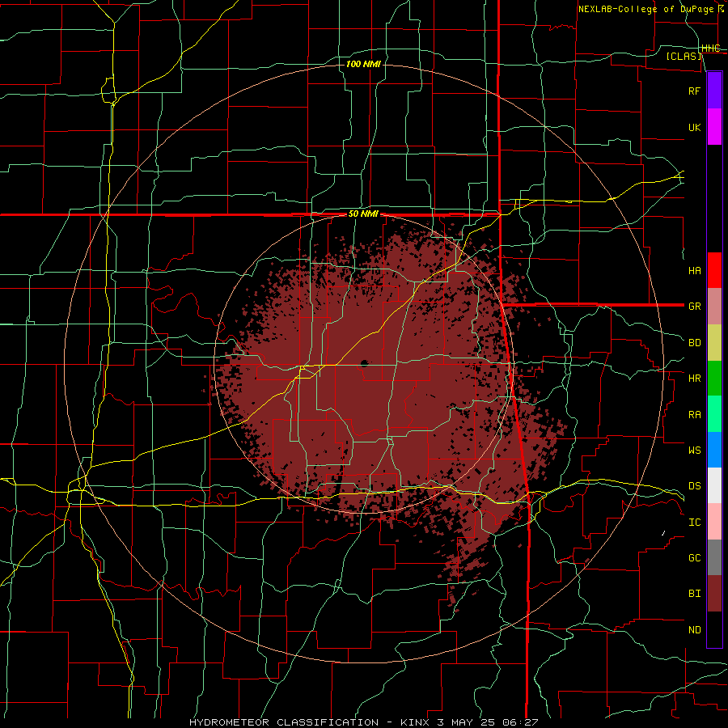Click the WS legend label
This screenshot has width=728, height=728.
[x=694, y=450]
